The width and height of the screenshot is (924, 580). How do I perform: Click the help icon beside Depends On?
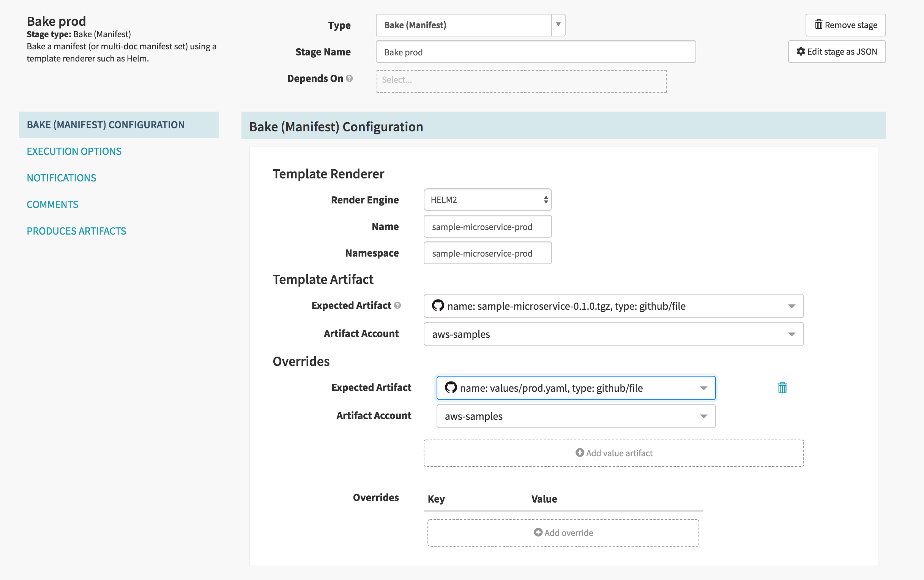point(349,79)
